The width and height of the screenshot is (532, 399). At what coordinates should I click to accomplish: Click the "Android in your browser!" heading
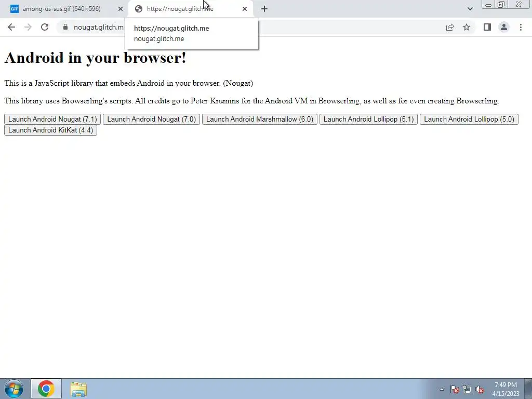click(96, 58)
